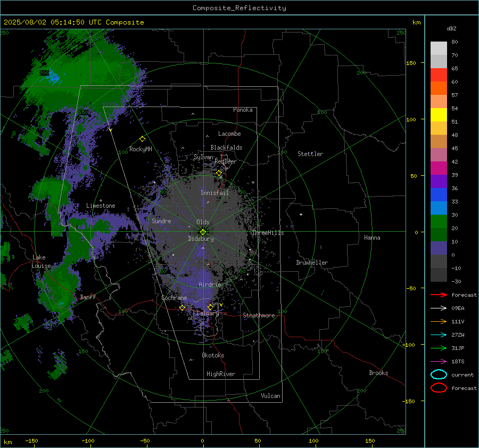Screen dimensions: 479x448
Task: Click the Calgary city label
Action: coord(208,313)
